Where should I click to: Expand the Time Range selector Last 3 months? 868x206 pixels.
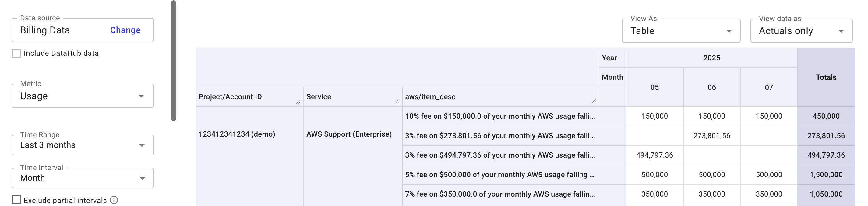point(142,145)
